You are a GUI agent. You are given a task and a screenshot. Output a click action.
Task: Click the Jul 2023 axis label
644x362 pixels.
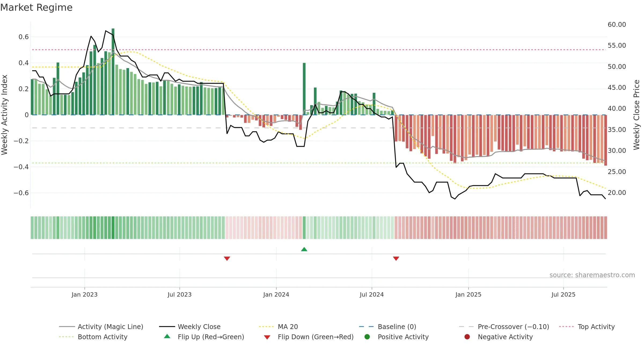tap(180, 294)
